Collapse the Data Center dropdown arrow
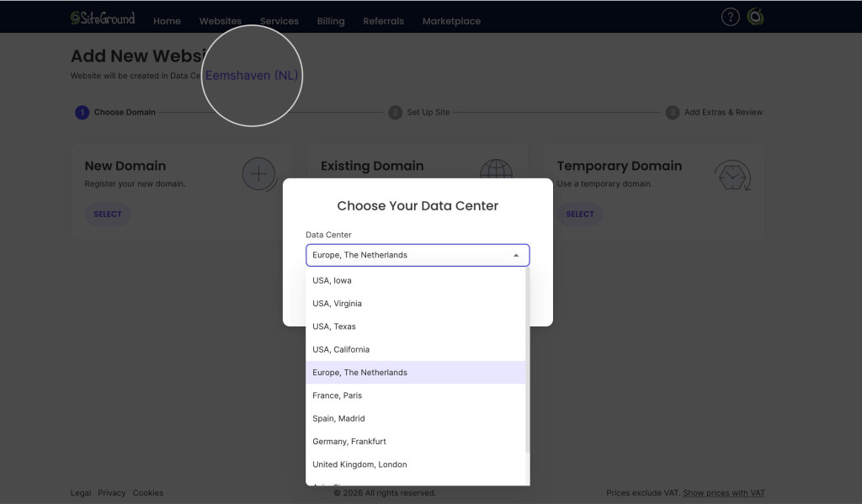This screenshot has width=862, height=504. 516,255
